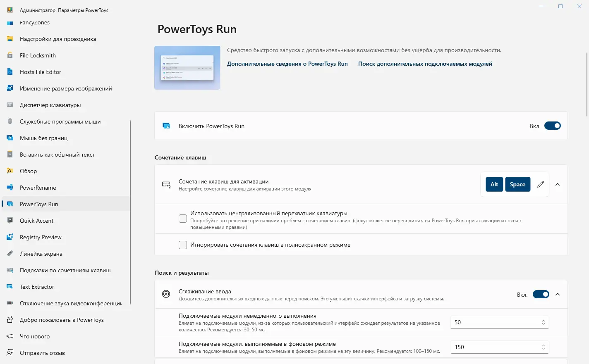This screenshot has width=589, height=364.
Task: Open the Отправить отзыв feedback icon
Action: pyautogui.click(x=10, y=353)
